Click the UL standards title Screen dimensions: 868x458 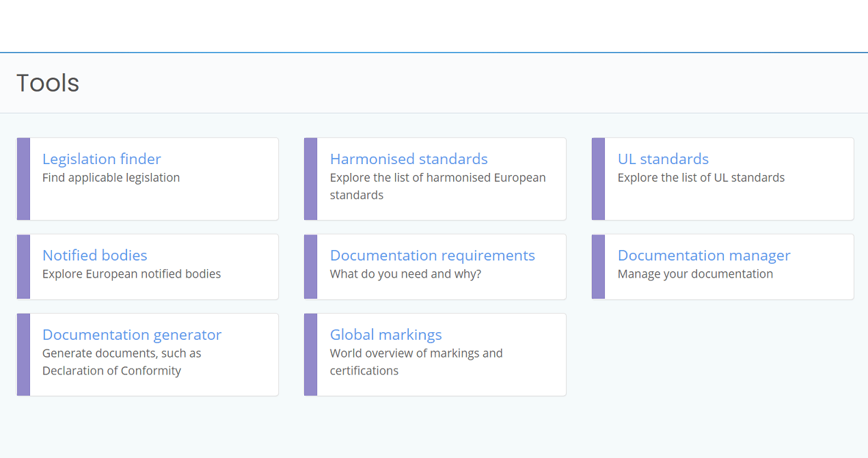(663, 159)
